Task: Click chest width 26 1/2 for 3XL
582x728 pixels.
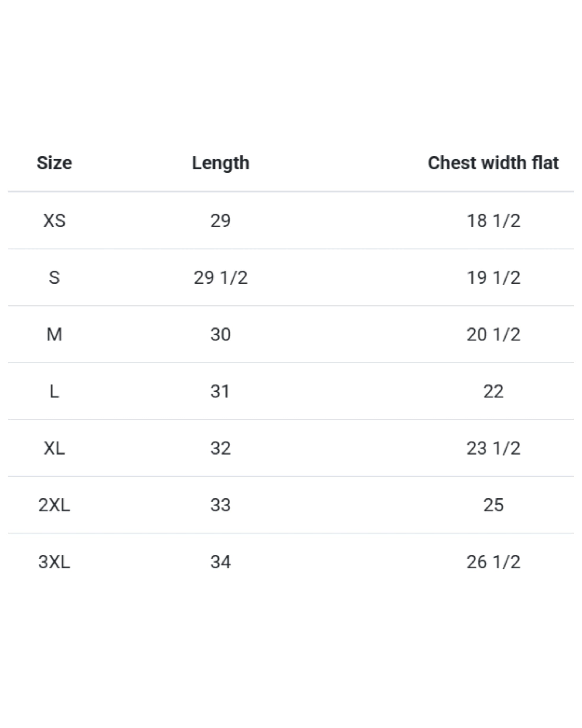Action: point(493,562)
